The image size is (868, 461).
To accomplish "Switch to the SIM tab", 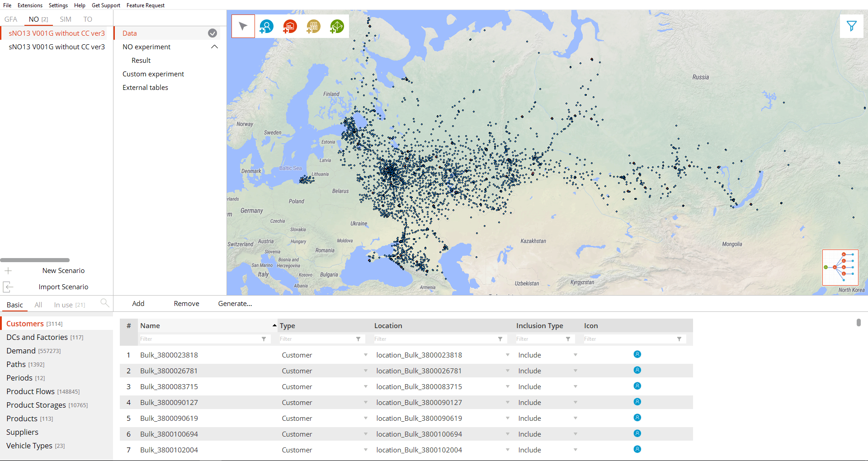I will pos(66,19).
